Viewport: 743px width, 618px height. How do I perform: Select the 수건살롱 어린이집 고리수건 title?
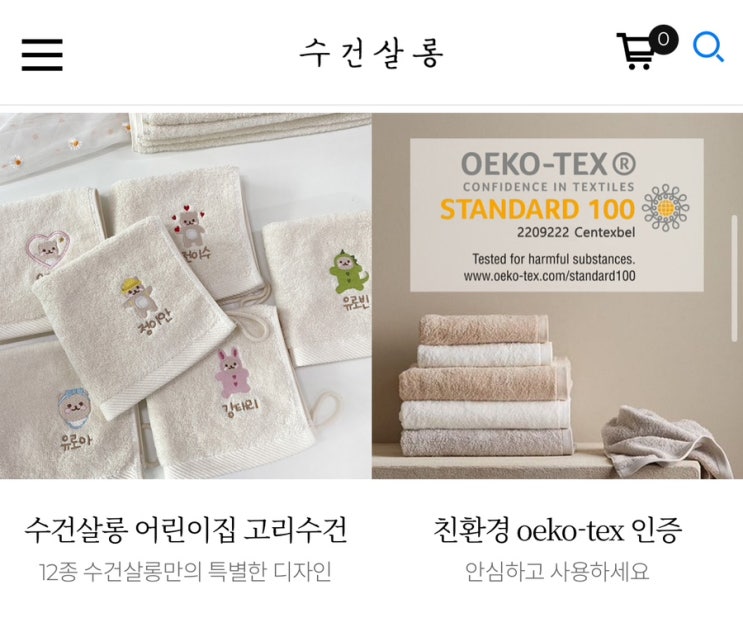186,530
